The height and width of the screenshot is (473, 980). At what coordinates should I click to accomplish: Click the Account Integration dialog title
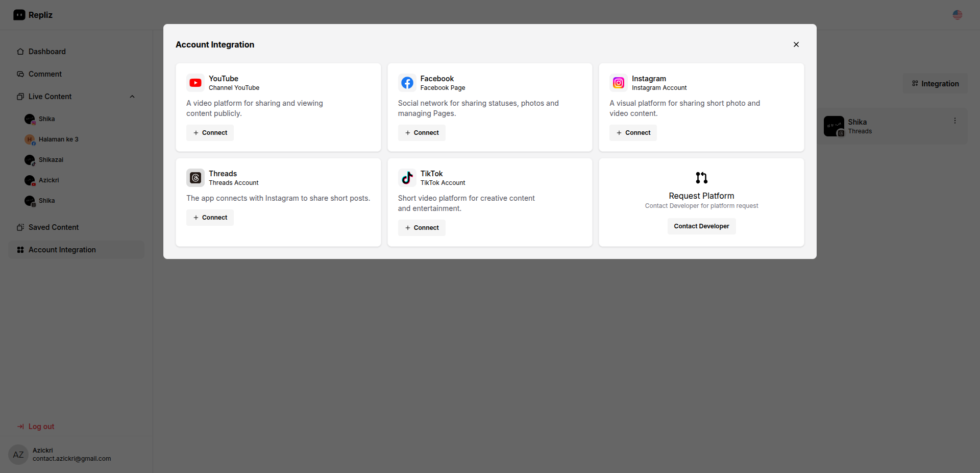point(215,44)
